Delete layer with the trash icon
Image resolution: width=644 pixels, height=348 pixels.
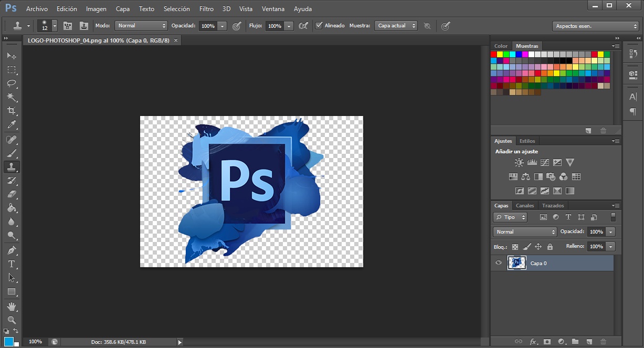[x=603, y=342]
